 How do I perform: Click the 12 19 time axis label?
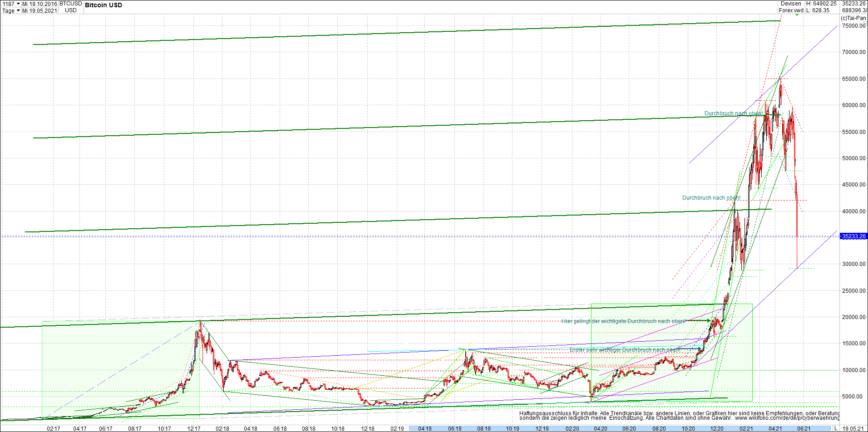(542, 429)
